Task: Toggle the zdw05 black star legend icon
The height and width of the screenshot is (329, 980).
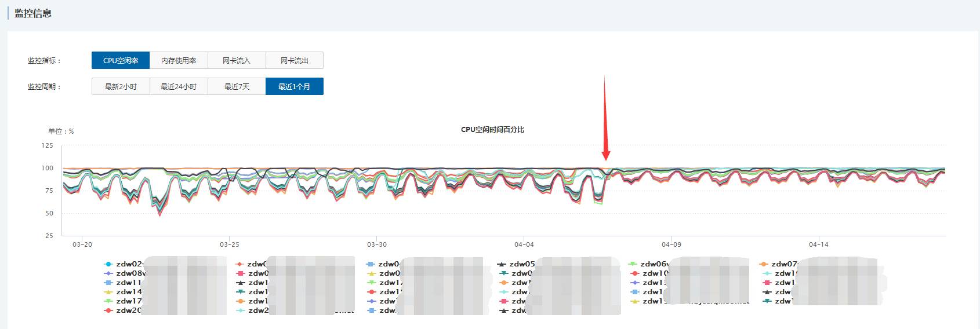Action: pos(502,264)
